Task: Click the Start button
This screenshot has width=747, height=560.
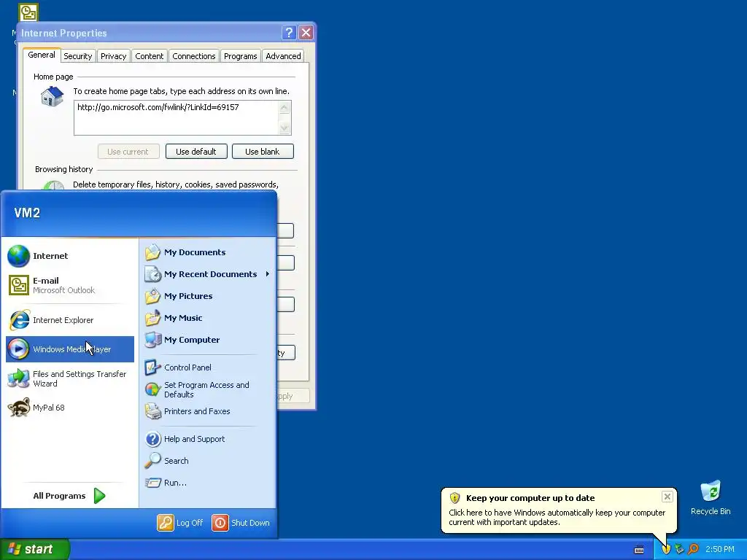Action: coord(35,549)
